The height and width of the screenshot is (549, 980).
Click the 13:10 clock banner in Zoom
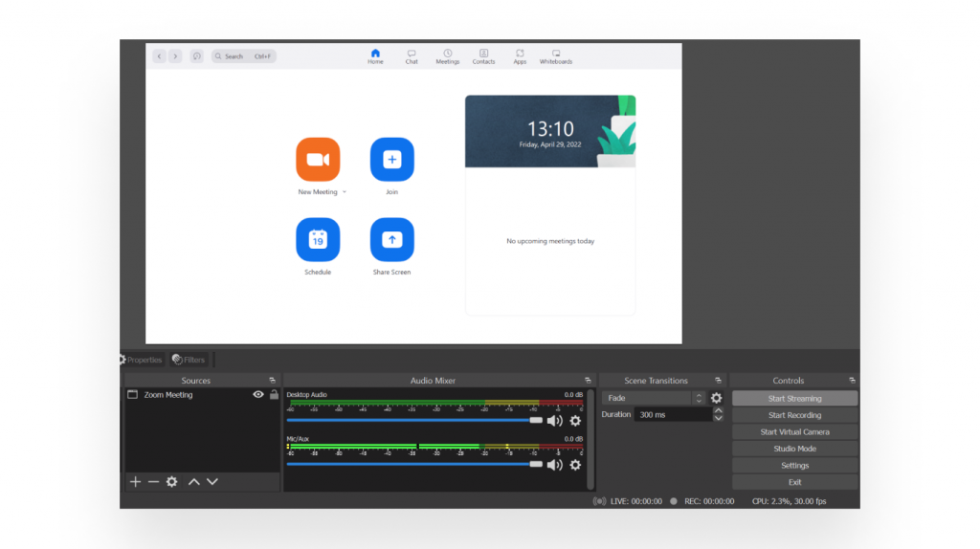[x=550, y=131]
